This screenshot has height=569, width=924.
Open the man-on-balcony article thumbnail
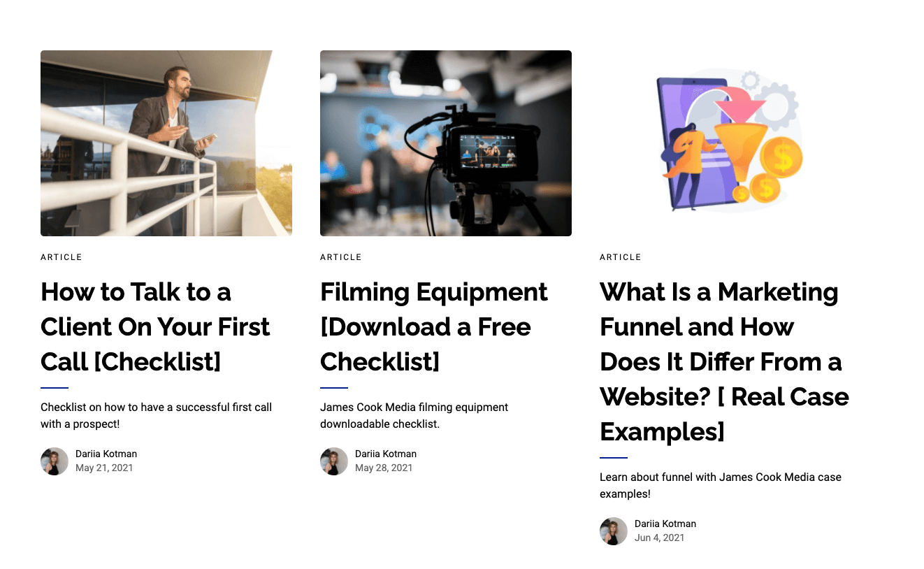tap(166, 143)
